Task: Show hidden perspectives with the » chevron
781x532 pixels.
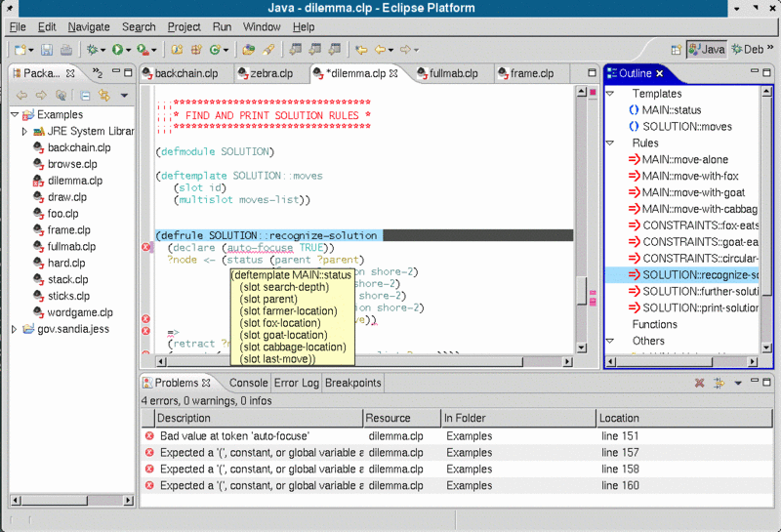Action: pyautogui.click(x=770, y=47)
